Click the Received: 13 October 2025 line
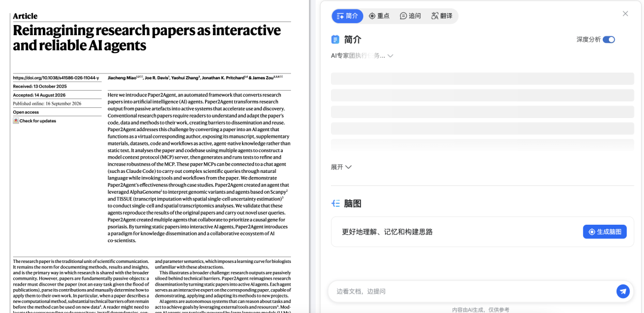 tap(40, 86)
